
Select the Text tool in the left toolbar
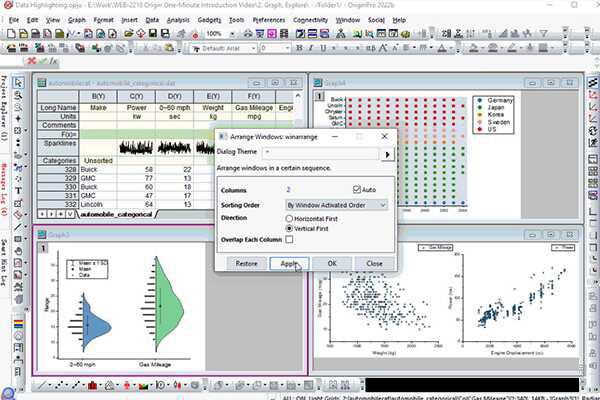24,190
